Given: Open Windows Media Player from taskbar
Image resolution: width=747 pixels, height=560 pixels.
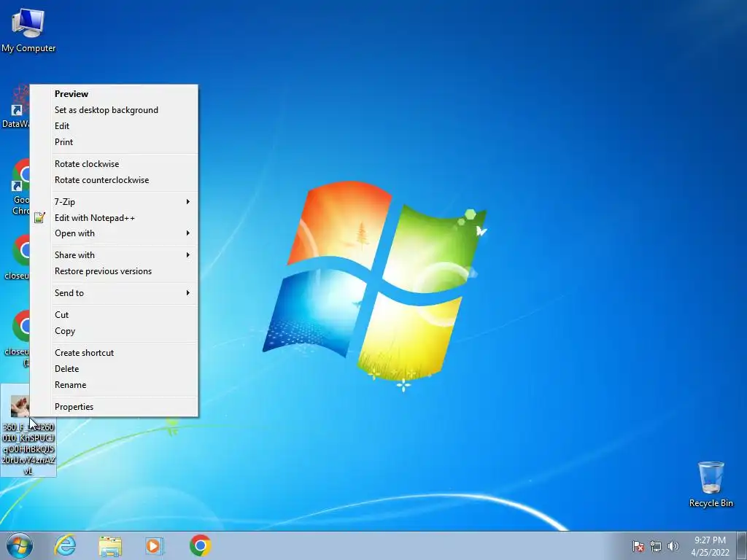Looking at the screenshot, I should (154, 545).
